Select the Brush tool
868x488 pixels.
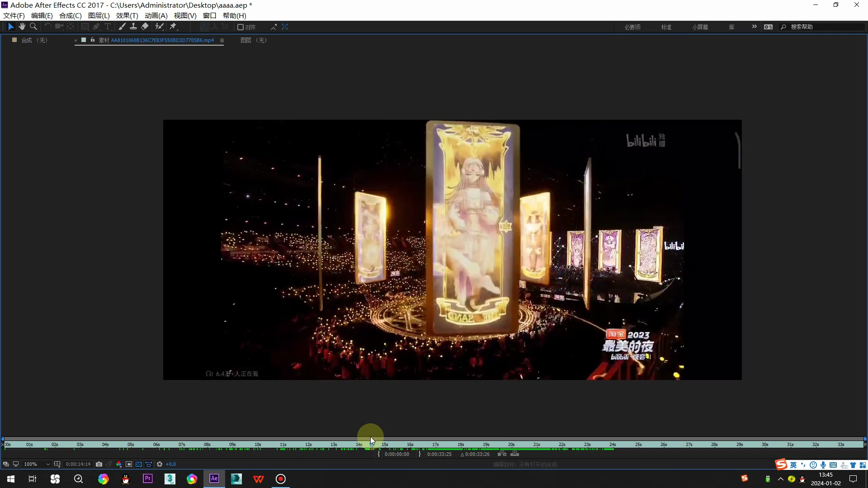tap(122, 27)
